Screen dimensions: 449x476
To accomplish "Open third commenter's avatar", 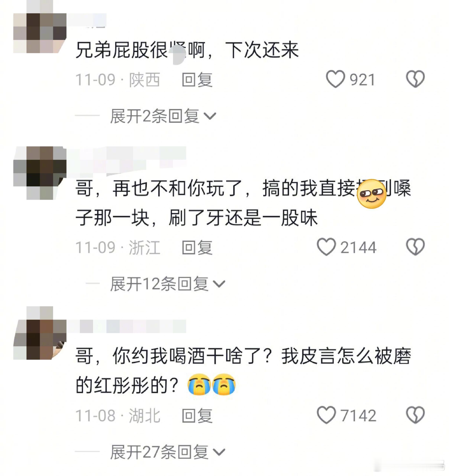I will click(40, 333).
